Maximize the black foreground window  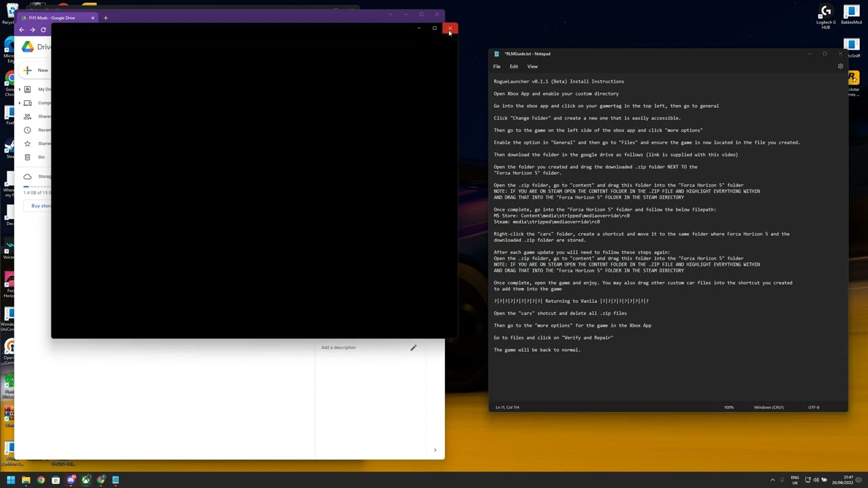coord(435,28)
